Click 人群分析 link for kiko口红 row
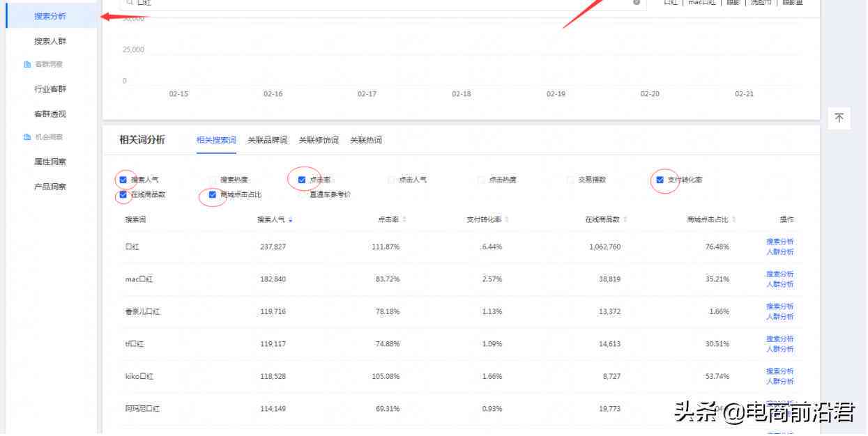Screen dimensions: 868x436 pyautogui.click(x=780, y=382)
